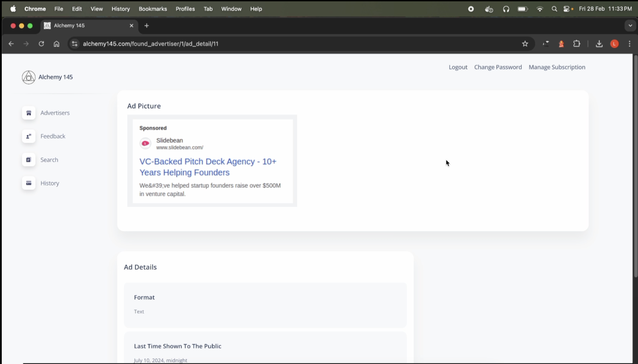The height and width of the screenshot is (364, 638).
Task: Open the Search sidebar icon
Action: [x=29, y=160]
